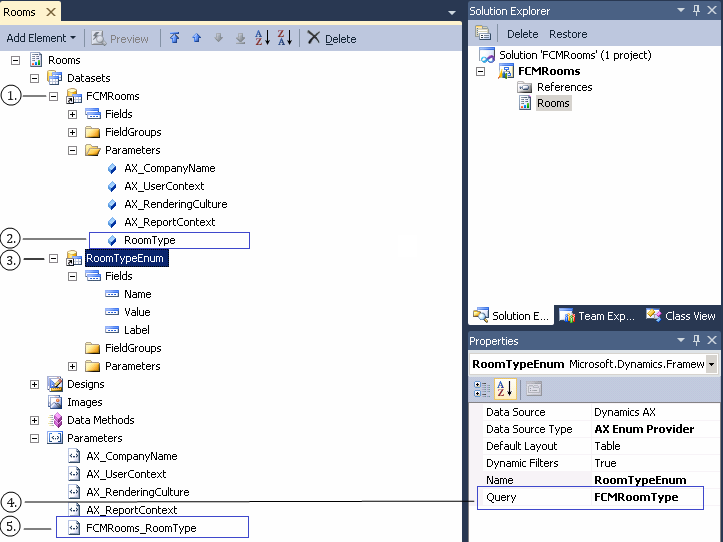This screenshot has height=542, width=723.
Task: Select Rooms report in Solution Explorer
Action: tap(553, 103)
